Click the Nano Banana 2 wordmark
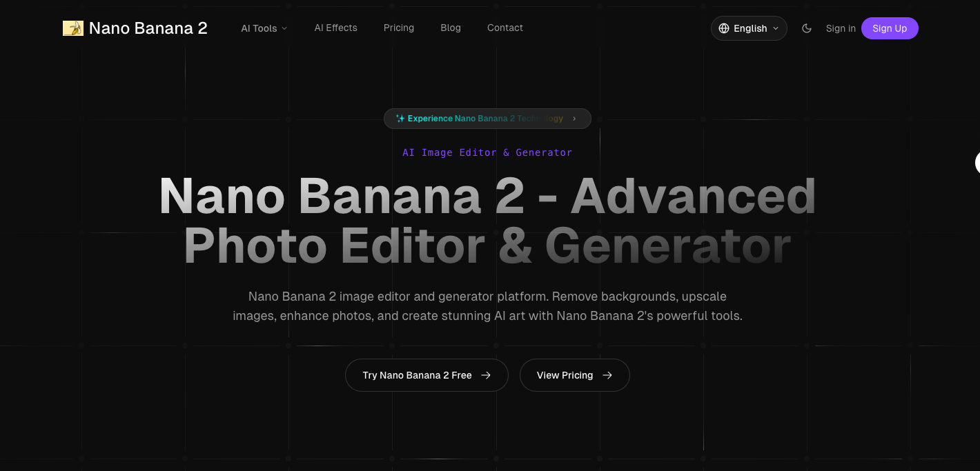980x471 pixels. point(148,28)
